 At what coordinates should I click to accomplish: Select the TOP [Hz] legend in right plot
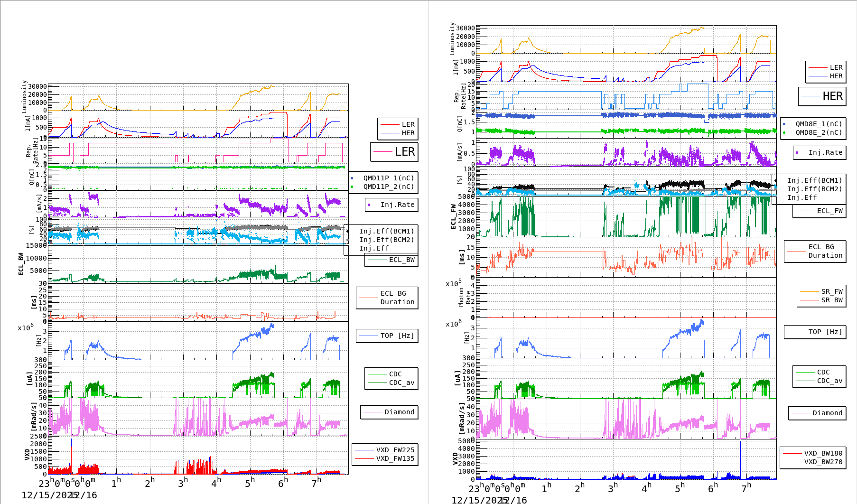[x=815, y=332]
